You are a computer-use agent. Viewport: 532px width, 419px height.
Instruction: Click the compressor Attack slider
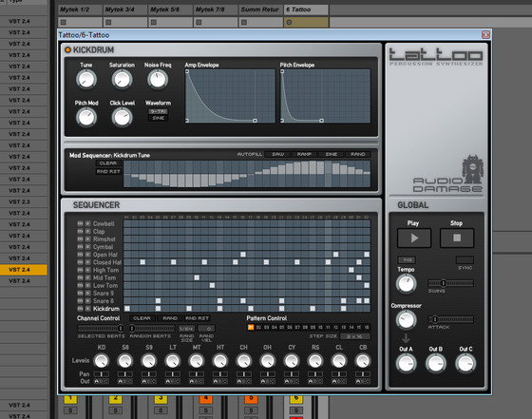click(x=450, y=319)
